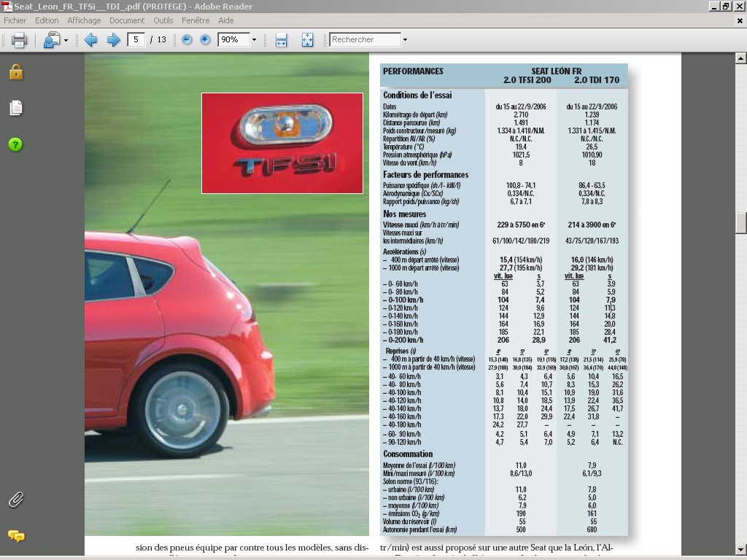Expand the collaboration tool dropdown arrow

(x=66, y=40)
